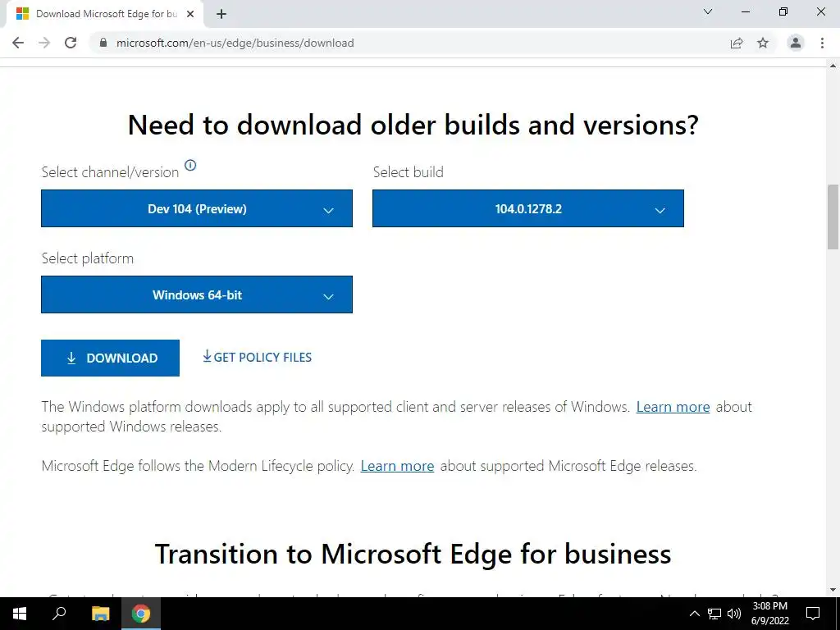This screenshot has width=840, height=630.
Task: Open the volume tray icon
Action: point(734,614)
